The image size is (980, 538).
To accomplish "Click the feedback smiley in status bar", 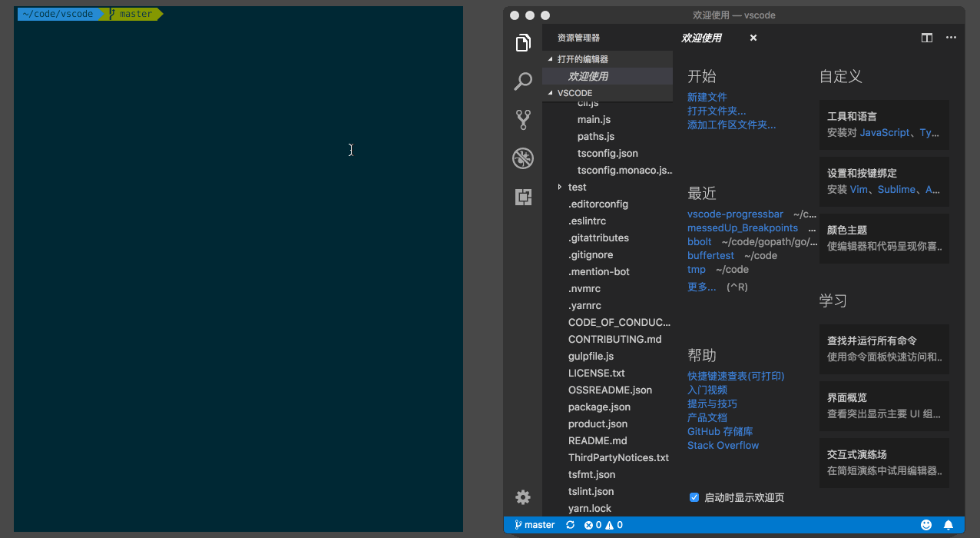I will click(x=926, y=525).
